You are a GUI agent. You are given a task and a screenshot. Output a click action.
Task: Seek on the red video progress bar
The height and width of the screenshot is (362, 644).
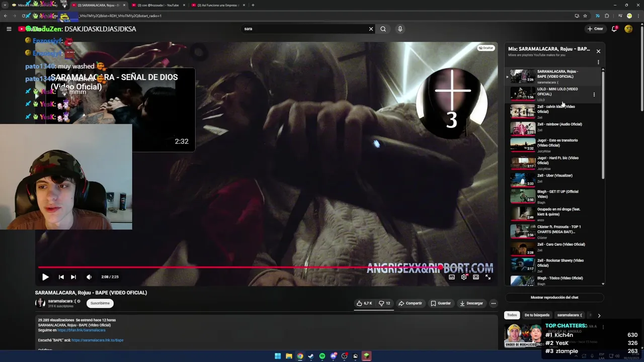click(266, 267)
